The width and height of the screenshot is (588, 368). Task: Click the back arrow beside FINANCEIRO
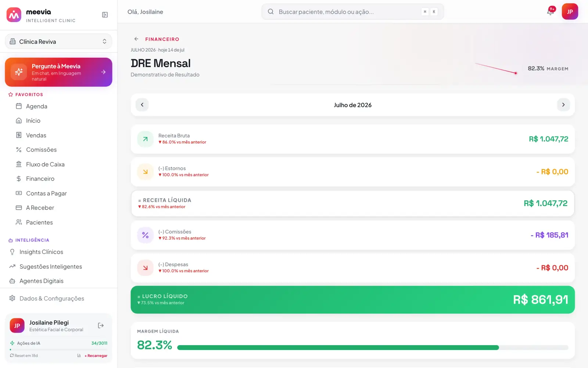click(136, 39)
